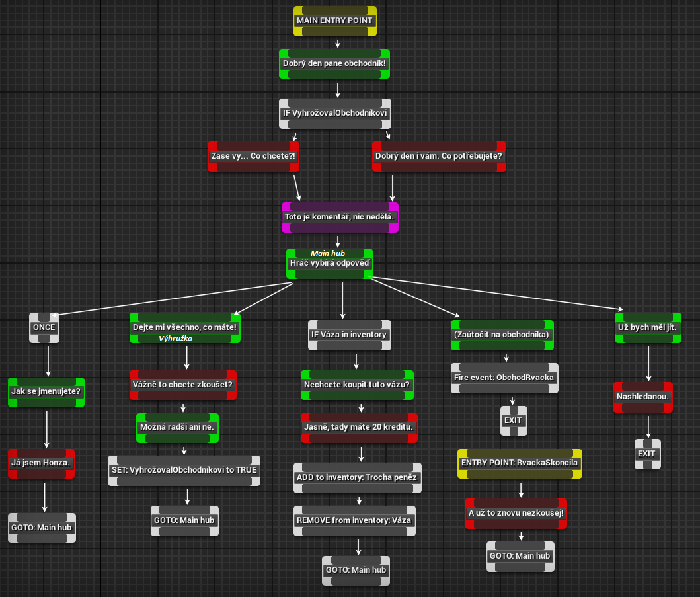Select the Main hub 'Hráč vybírá odpověď' node
The width and height of the screenshot is (700, 597).
[329, 263]
